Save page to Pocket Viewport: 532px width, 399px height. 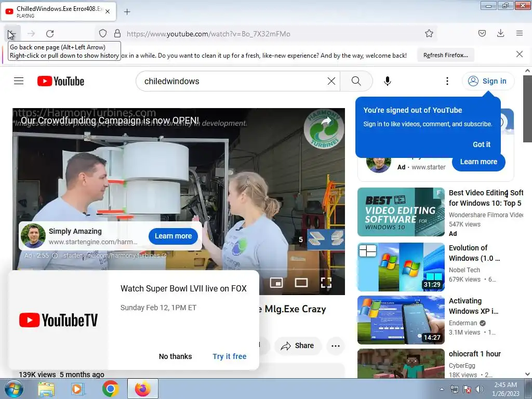pyautogui.click(x=482, y=33)
